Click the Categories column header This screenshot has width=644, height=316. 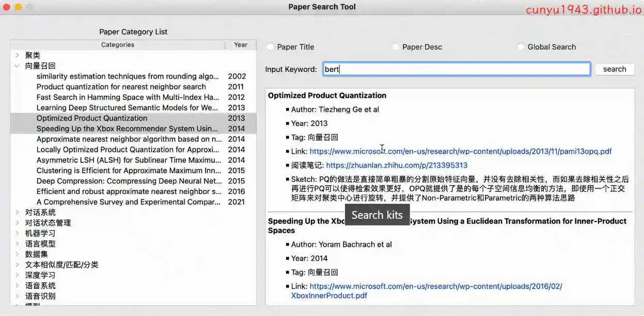coord(117,45)
